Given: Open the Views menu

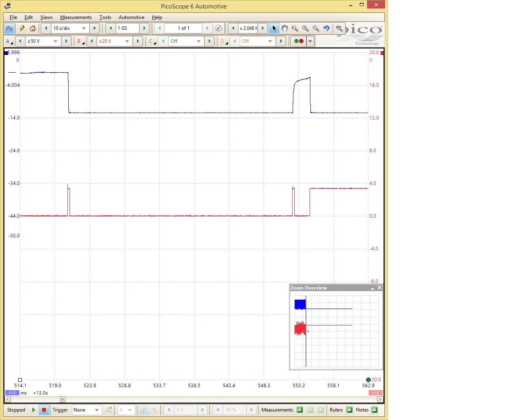Looking at the screenshot, I should (x=46, y=17).
